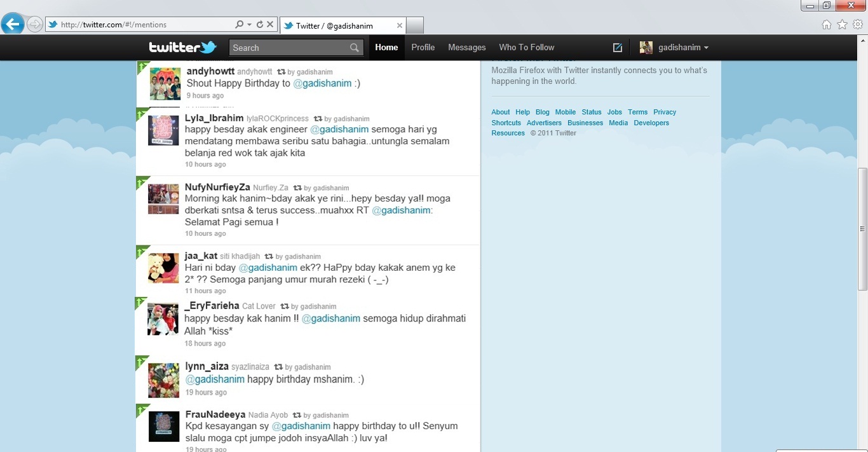Open Who To Follow menu item
The image size is (868, 452).
point(527,47)
